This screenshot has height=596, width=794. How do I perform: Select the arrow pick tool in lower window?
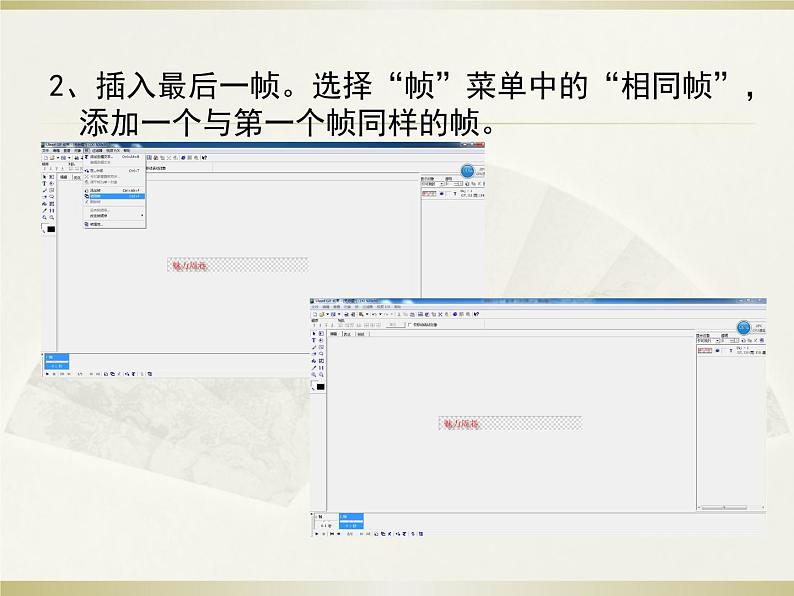314,333
